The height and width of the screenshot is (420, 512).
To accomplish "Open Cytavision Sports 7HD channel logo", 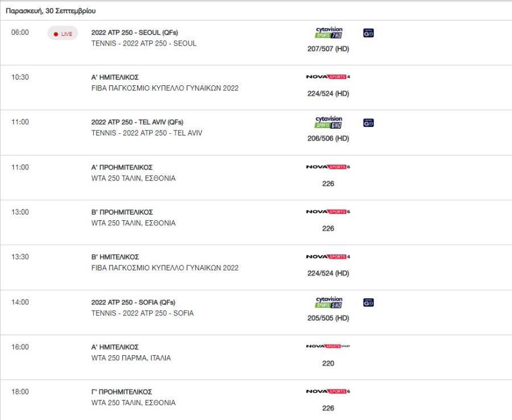I will (328, 32).
